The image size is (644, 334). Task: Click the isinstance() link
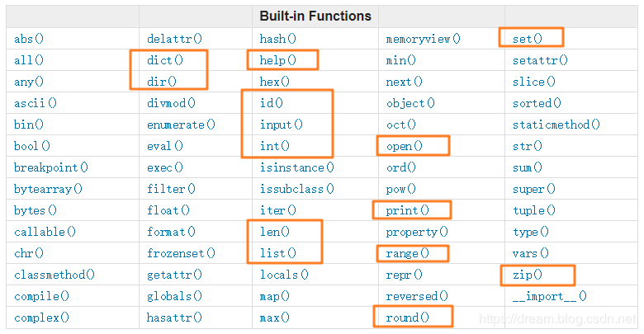coord(296,167)
